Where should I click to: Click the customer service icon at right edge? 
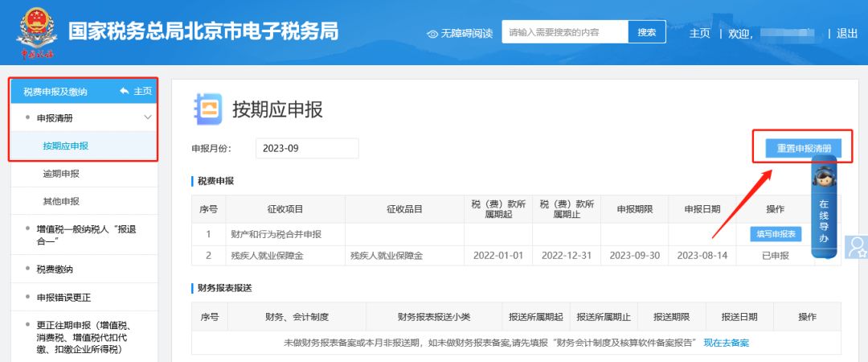tap(858, 246)
